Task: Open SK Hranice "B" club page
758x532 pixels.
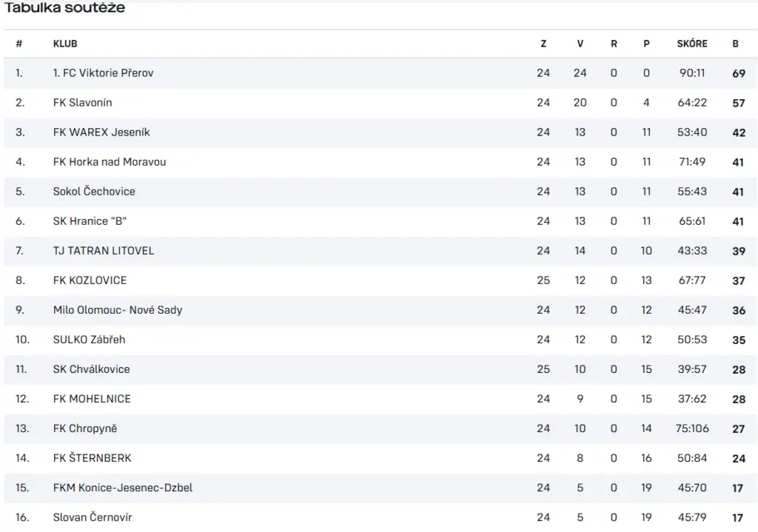Action: 90,221
